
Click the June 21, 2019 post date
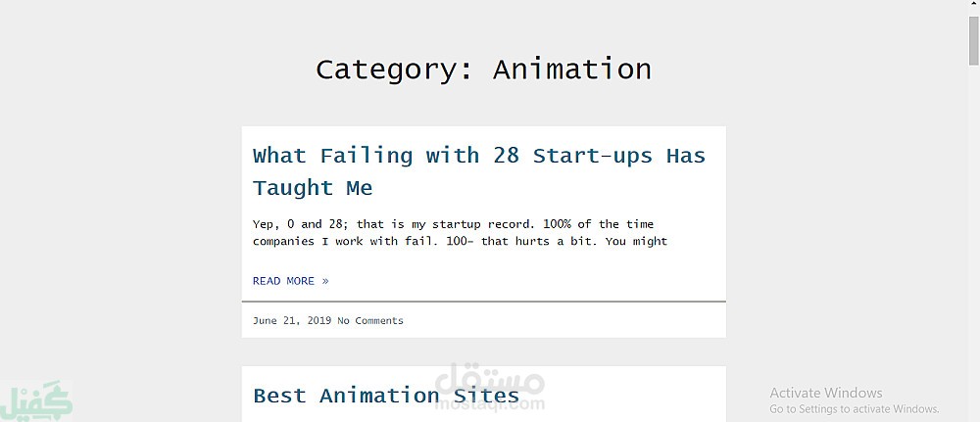(x=292, y=321)
